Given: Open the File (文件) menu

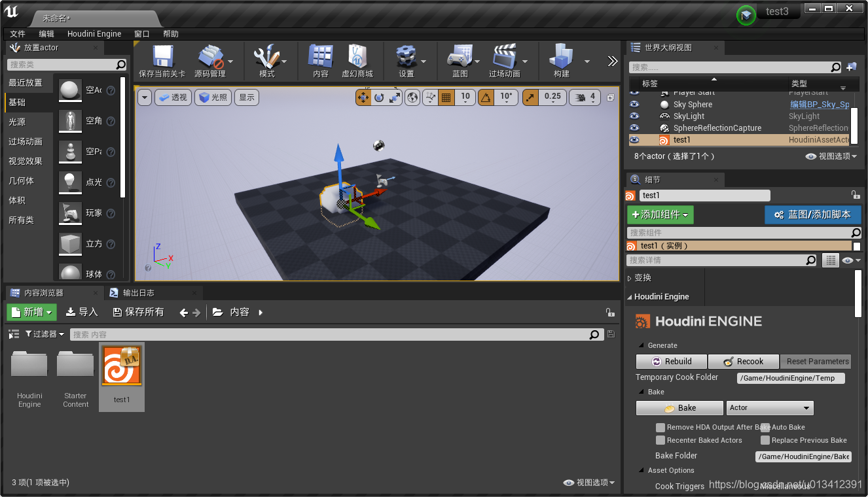Looking at the screenshot, I should coord(18,34).
